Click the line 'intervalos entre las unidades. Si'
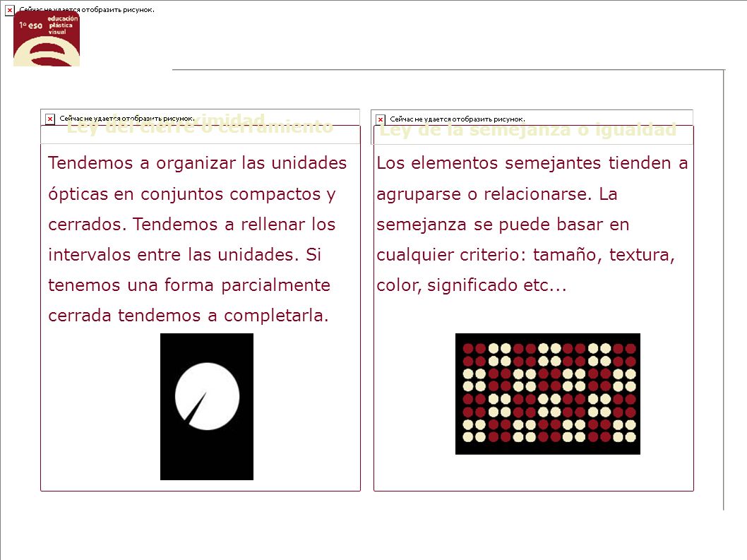The image size is (747, 560). tap(184, 254)
